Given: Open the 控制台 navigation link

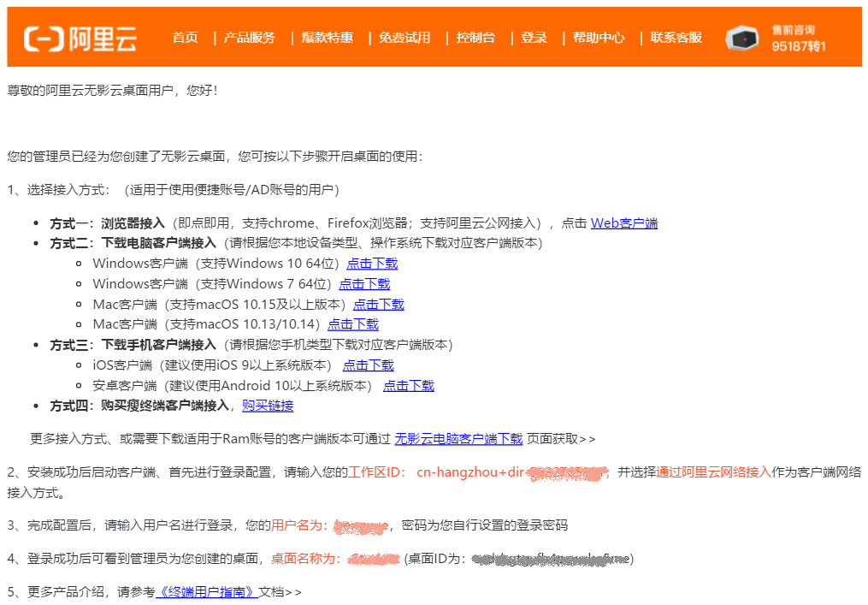Looking at the screenshot, I should (x=475, y=37).
